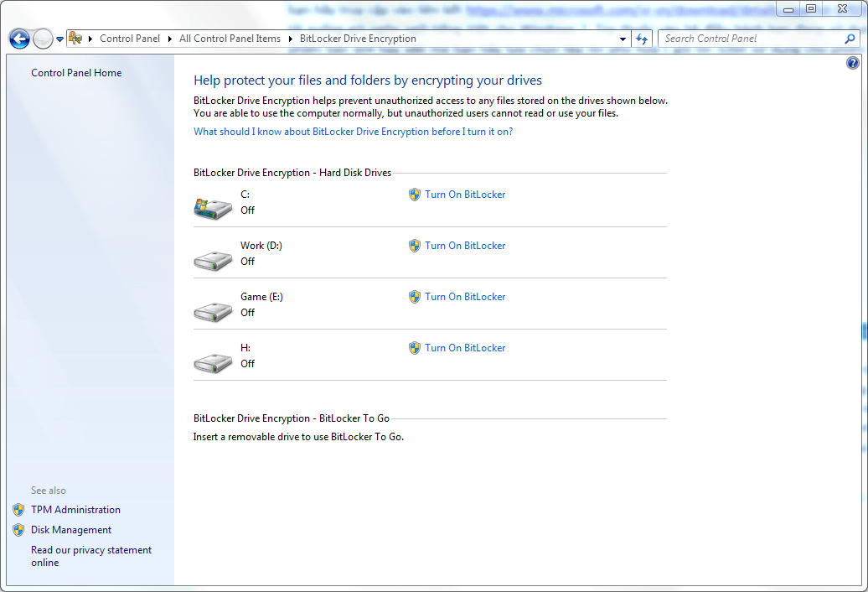Open the recent pages dropdown arrow
Screen dimensions: 868x592
tap(59, 39)
